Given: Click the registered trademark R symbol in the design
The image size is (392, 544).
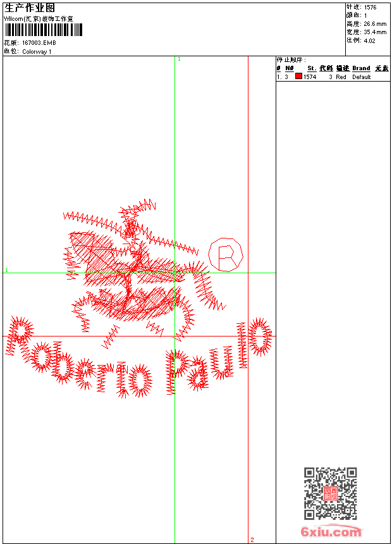Looking at the screenshot, I should [x=226, y=255].
